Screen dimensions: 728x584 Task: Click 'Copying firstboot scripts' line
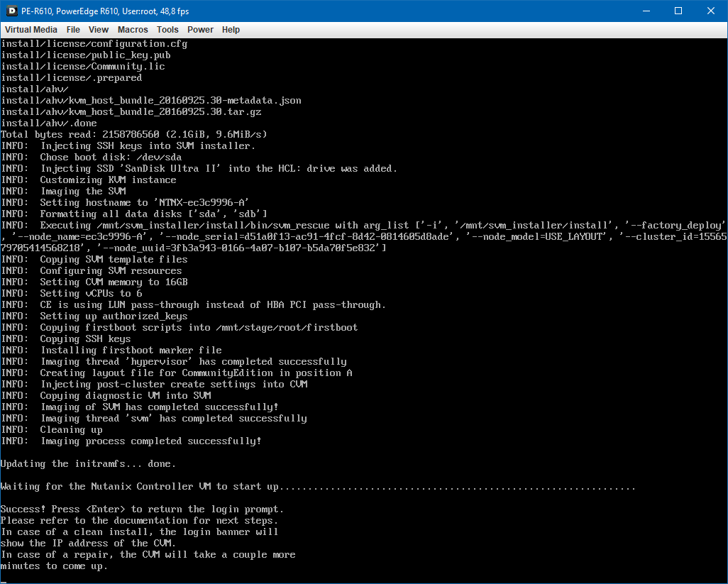click(x=180, y=328)
